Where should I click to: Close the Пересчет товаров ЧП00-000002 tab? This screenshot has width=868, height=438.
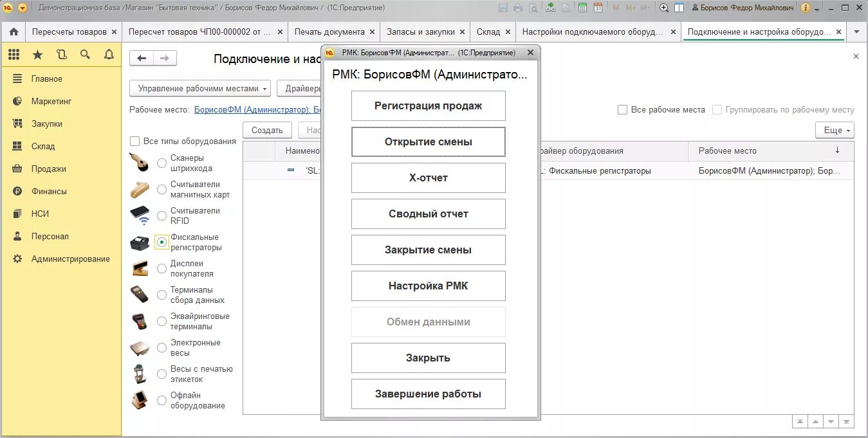pyautogui.click(x=279, y=32)
